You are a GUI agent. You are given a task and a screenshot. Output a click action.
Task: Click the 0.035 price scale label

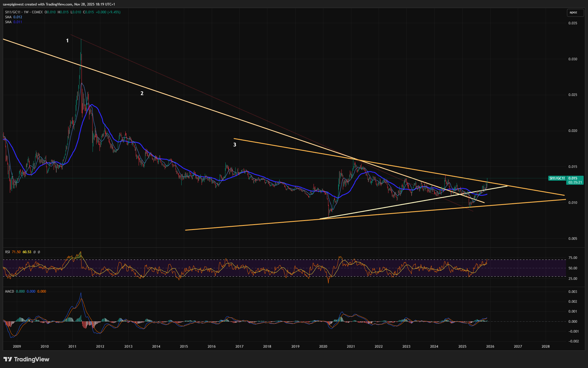(x=573, y=23)
